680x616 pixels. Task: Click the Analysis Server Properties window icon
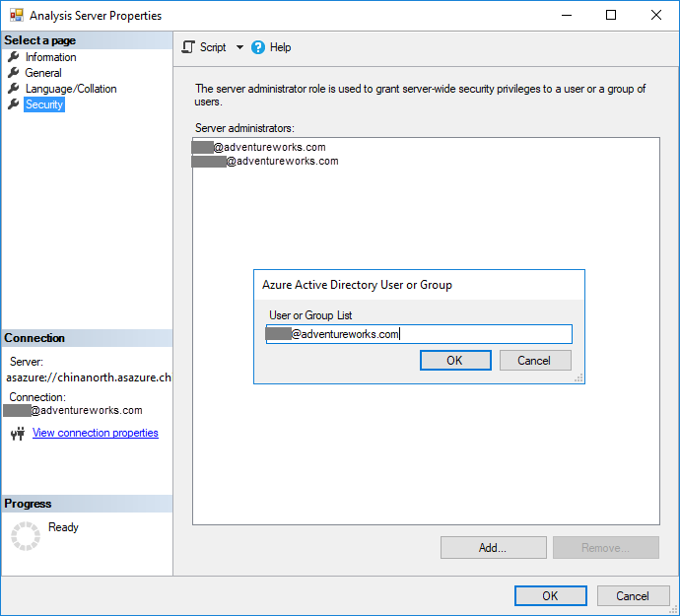point(17,15)
